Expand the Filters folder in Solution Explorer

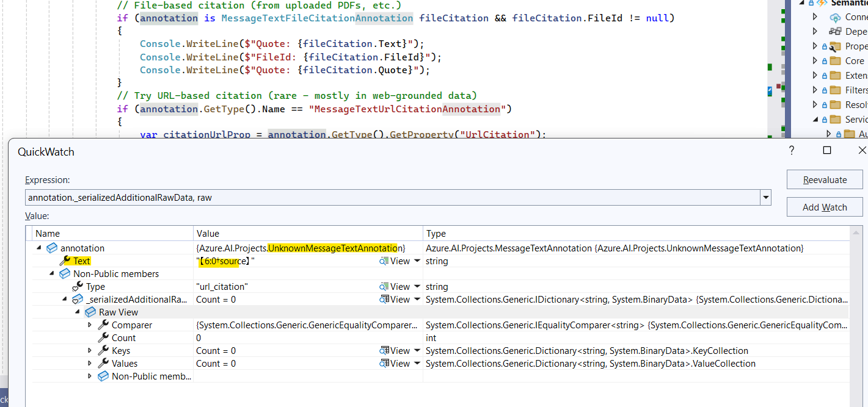[x=815, y=90]
